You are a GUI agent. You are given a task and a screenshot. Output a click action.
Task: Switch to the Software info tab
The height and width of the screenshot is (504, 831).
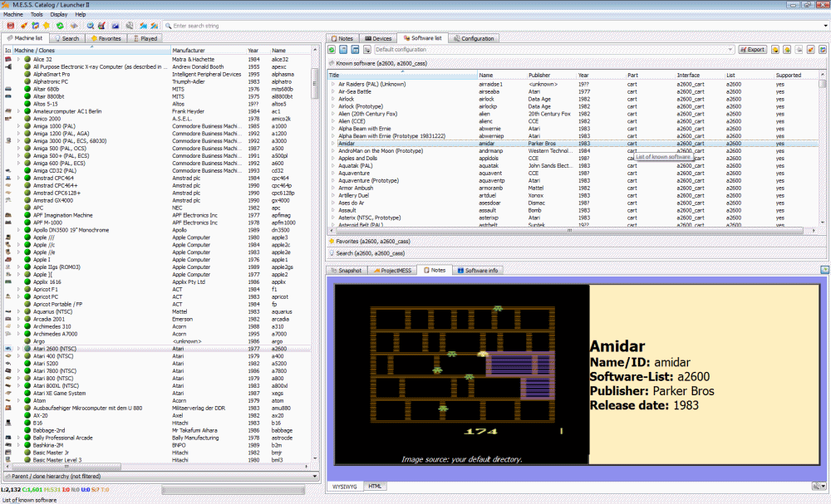click(478, 270)
